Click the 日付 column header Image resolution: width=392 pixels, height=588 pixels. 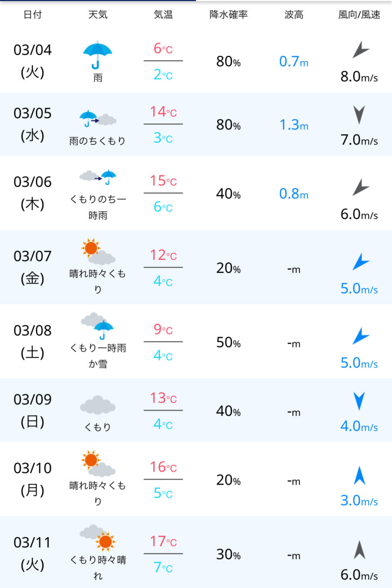pyautogui.click(x=33, y=14)
